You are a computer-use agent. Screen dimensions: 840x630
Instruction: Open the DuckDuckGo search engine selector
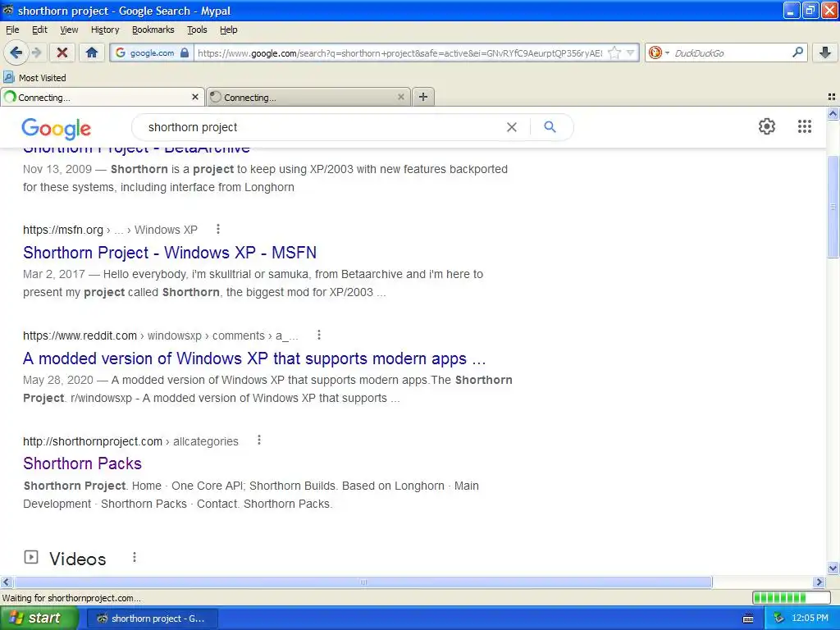[659, 52]
